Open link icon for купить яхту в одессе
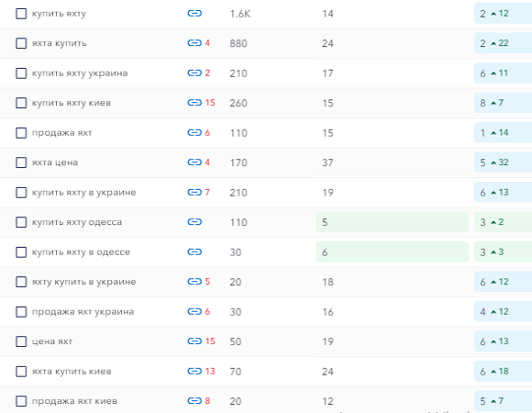This screenshot has height=413, width=532. (x=194, y=251)
